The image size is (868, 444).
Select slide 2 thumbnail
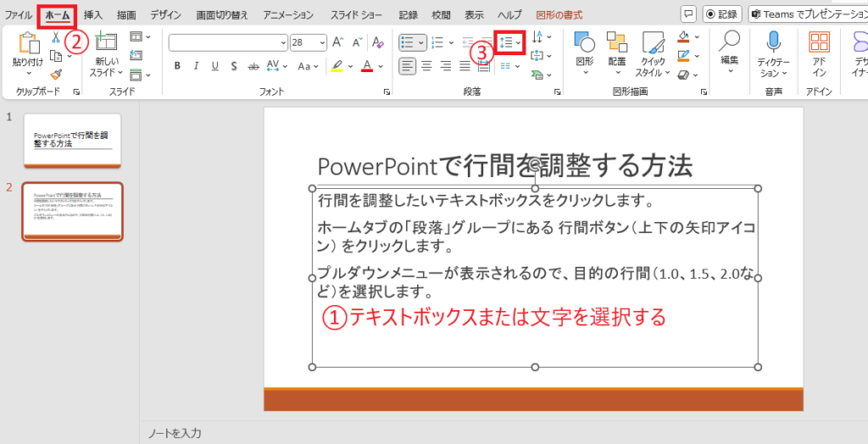pos(72,212)
